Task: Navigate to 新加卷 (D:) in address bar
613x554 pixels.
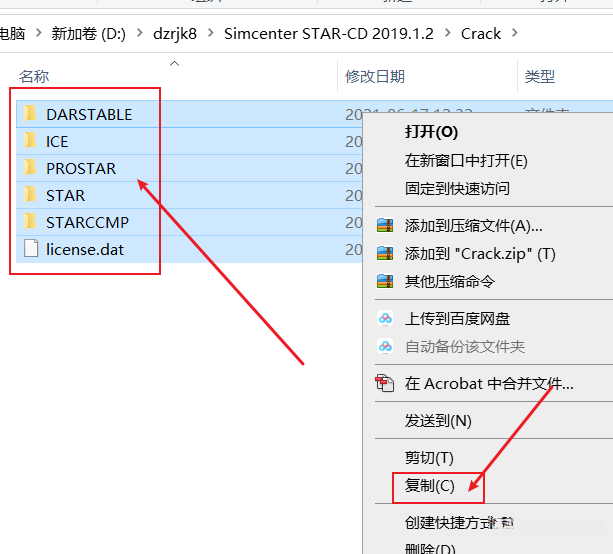Action: (89, 34)
